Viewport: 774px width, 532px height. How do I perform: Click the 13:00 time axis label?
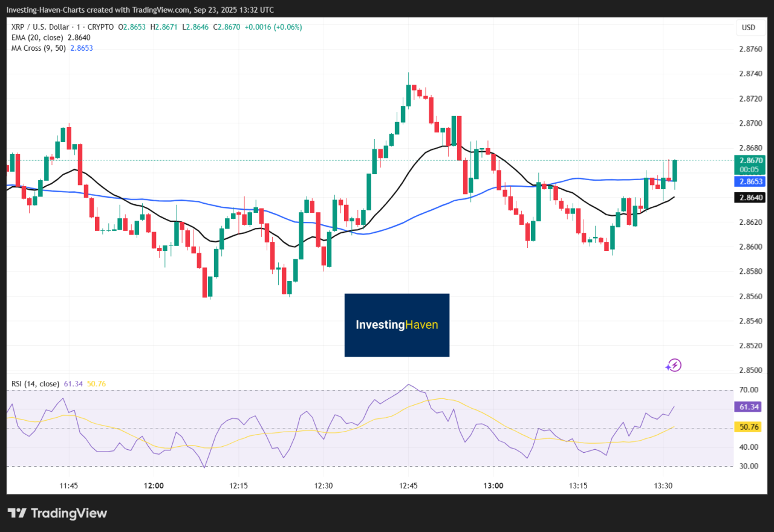point(493,486)
